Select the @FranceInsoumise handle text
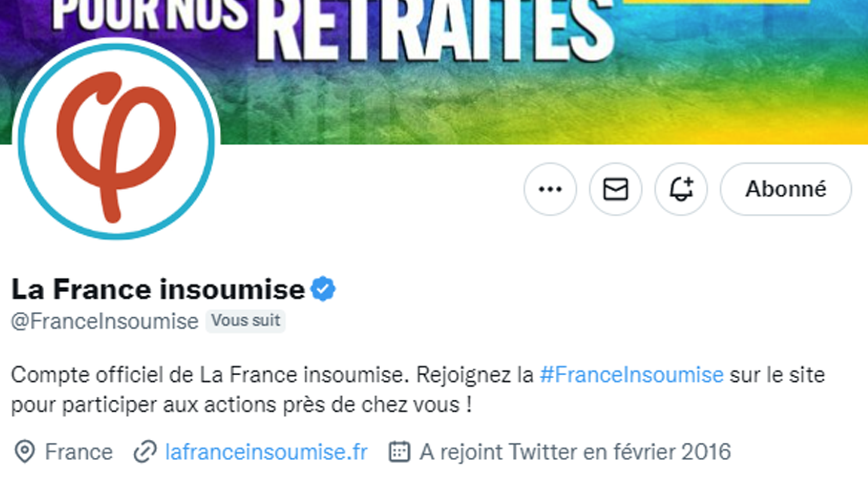Viewport: 868px width, 488px height. tap(105, 321)
